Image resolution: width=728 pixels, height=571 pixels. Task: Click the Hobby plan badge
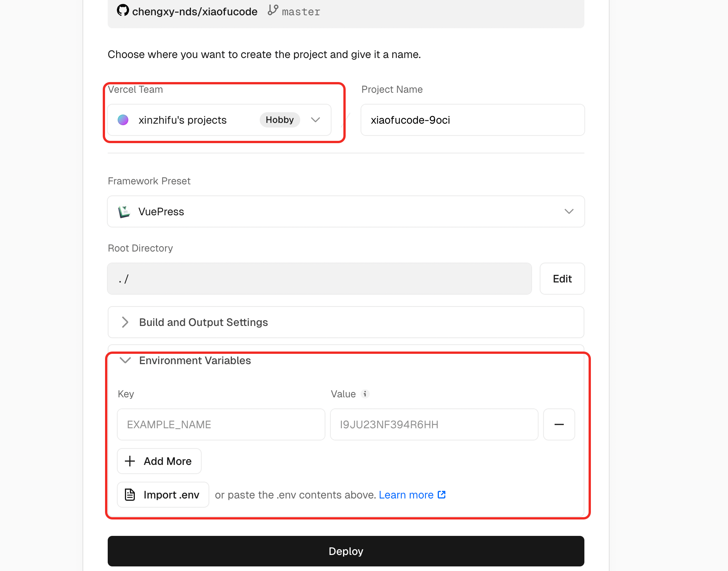click(280, 120)
